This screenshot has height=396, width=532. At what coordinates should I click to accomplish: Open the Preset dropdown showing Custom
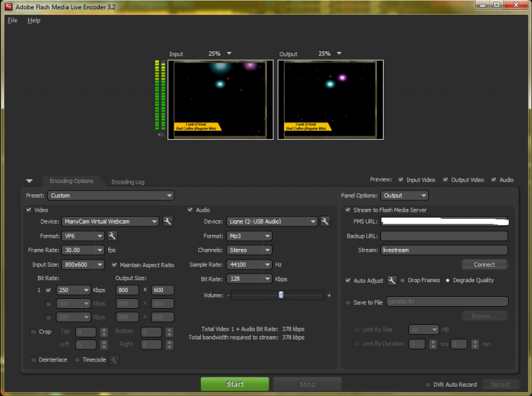coord(109,196)
